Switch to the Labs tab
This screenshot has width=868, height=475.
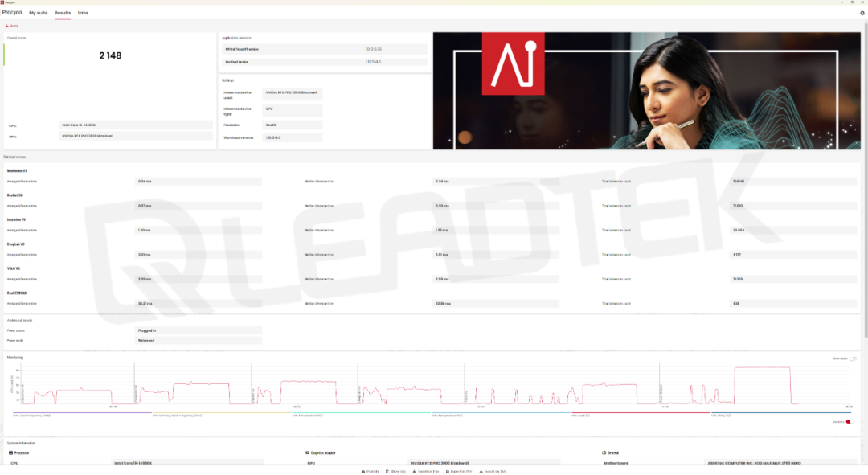(x=83, y=13)
